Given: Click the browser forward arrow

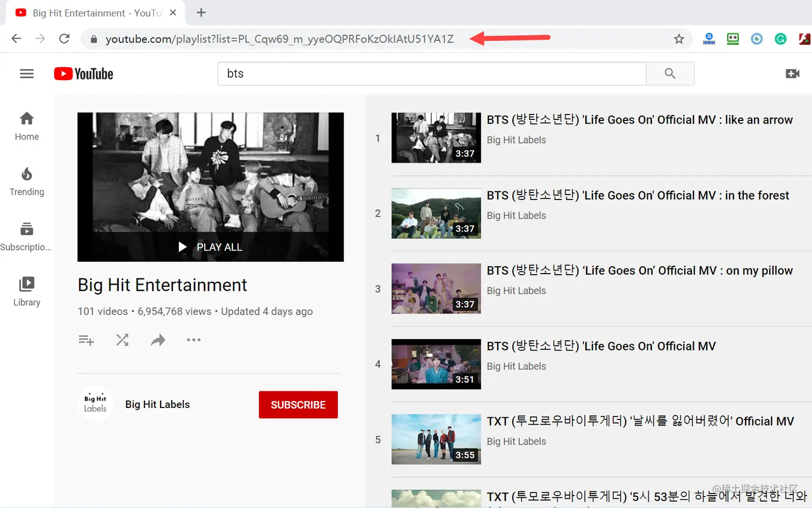Looking at the screenshot, I should pyautogui.click(x=40, y=39).
